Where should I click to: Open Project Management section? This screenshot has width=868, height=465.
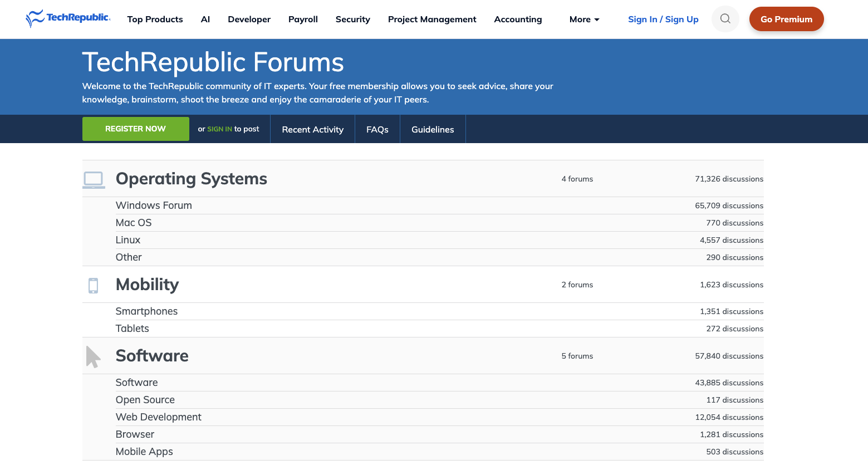point(432,19)
